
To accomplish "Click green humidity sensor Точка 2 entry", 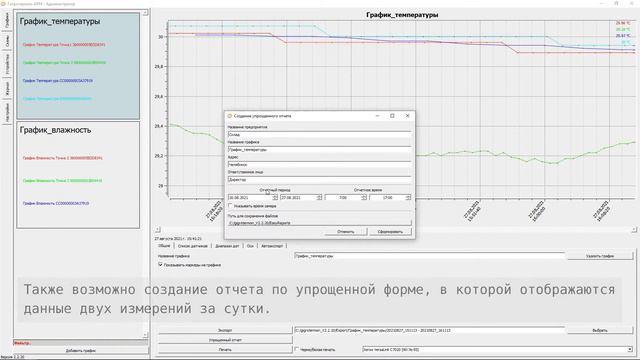I will tap(62, 180).
